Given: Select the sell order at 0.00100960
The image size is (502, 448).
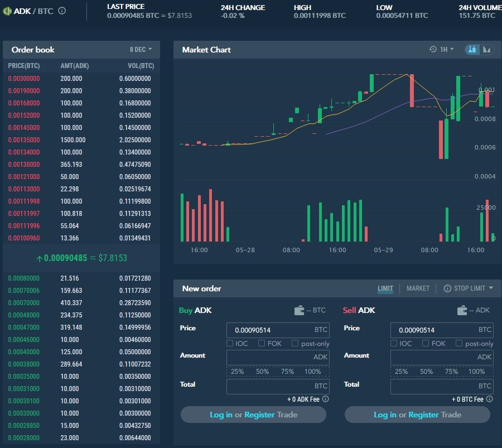Looking at the screenshot, I should click(81, 238).
